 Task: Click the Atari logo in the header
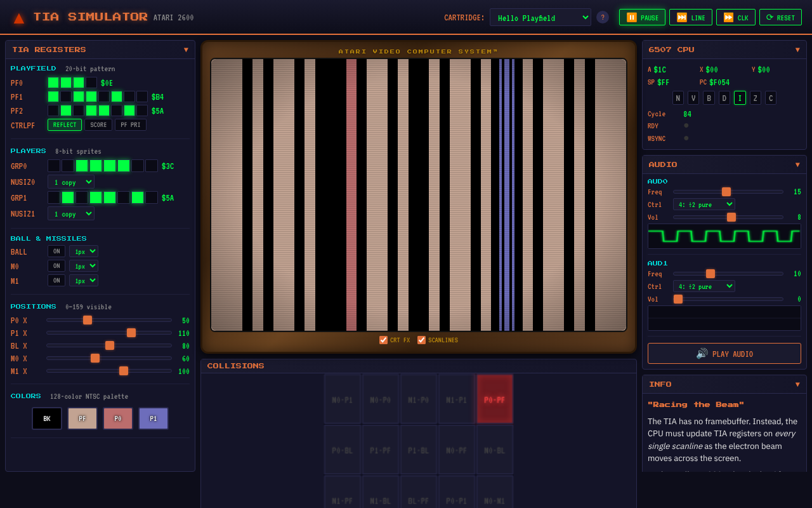click(x=18, y=17)
